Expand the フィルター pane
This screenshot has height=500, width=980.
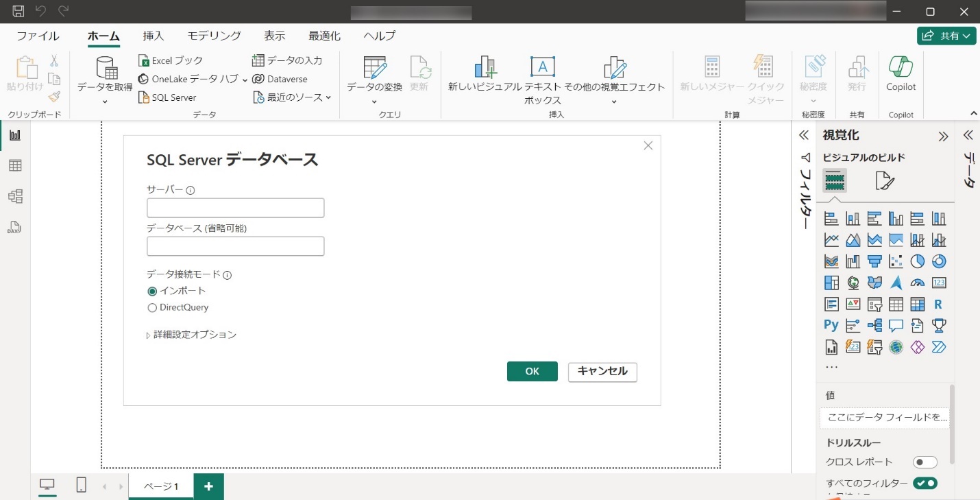pos(805,135)
